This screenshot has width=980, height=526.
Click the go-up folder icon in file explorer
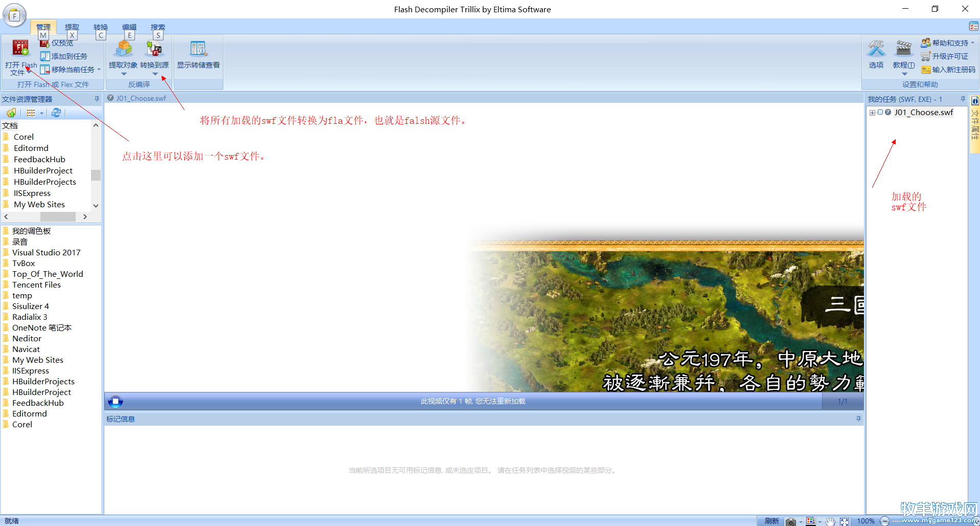(x=11, y=113)
